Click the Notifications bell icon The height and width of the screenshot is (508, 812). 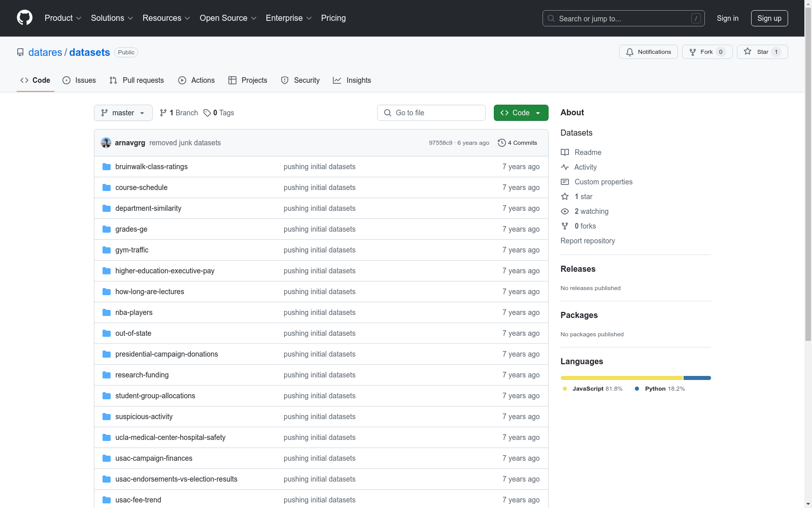[630, 52]
